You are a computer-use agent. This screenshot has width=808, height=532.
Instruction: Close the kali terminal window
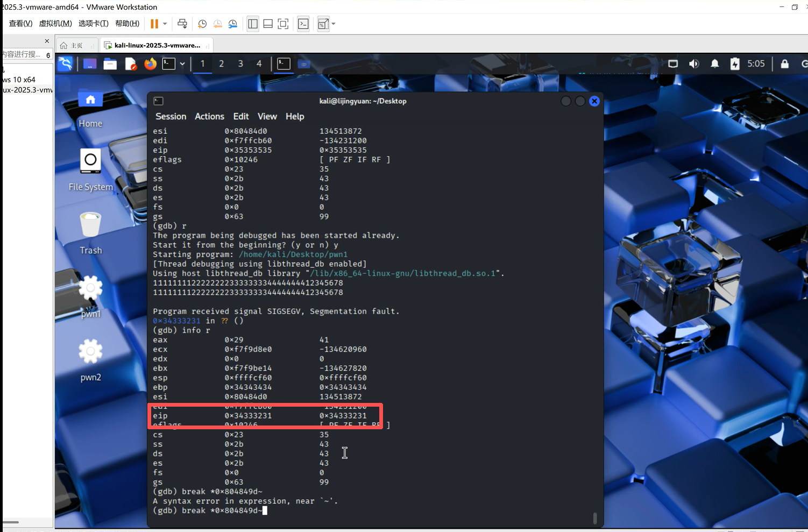(x=594, y=101)
